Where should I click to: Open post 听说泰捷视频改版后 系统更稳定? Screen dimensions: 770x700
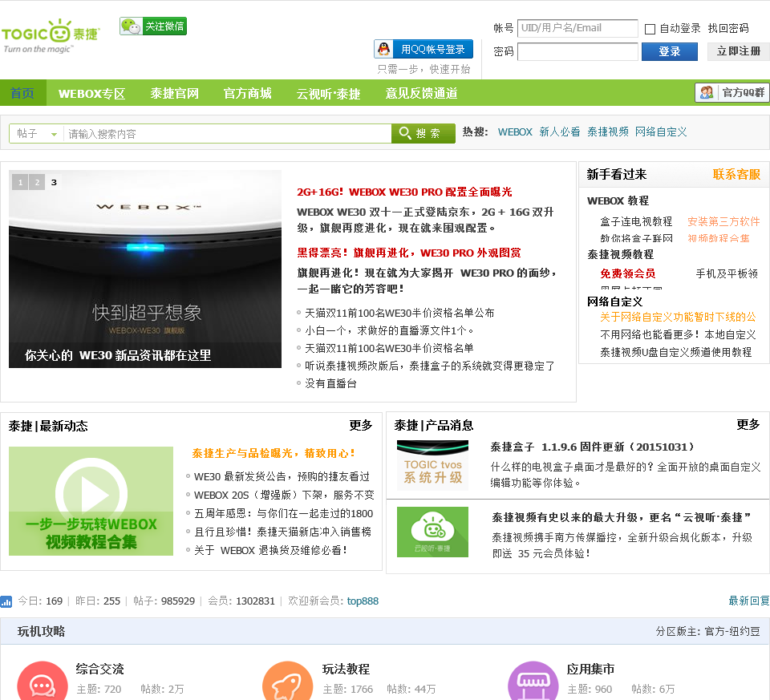point(430,366)
